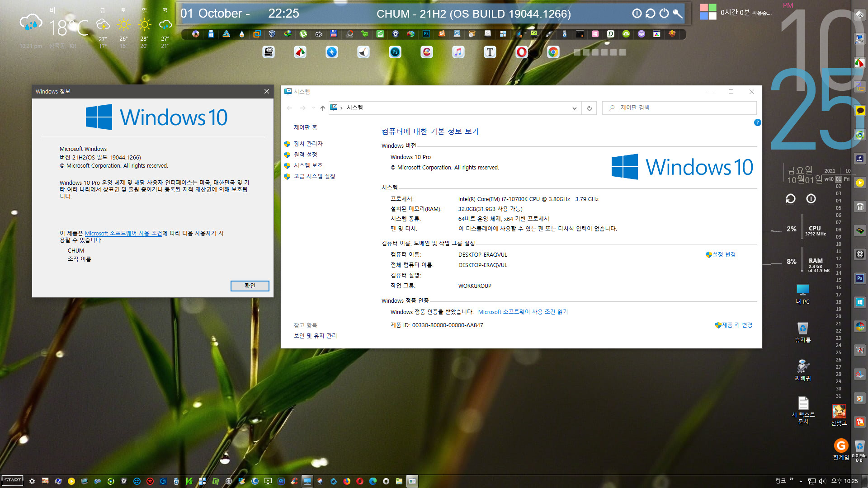Click the blue help question mark icon
This screenshot has width=868, height=488.
coord(758,122)
